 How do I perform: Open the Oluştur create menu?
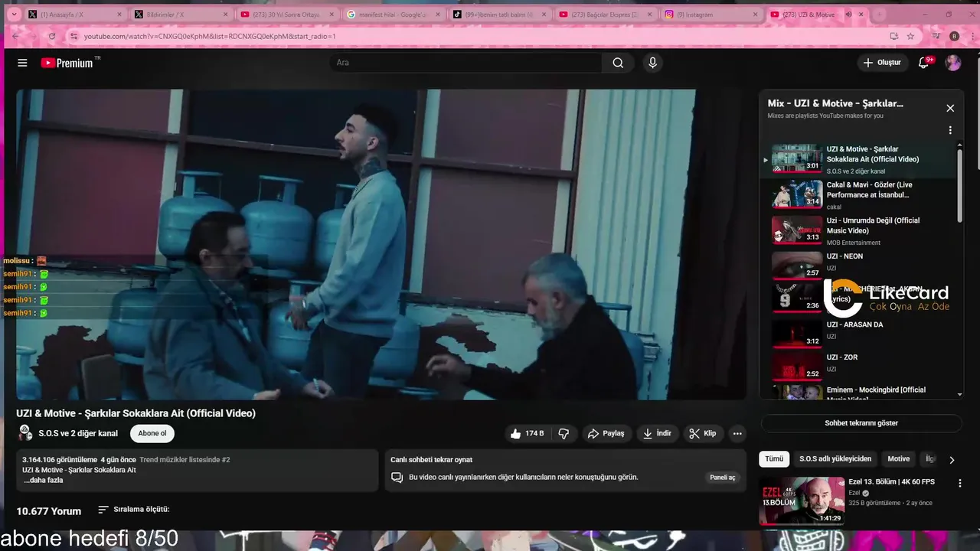(x=882, y=63)
